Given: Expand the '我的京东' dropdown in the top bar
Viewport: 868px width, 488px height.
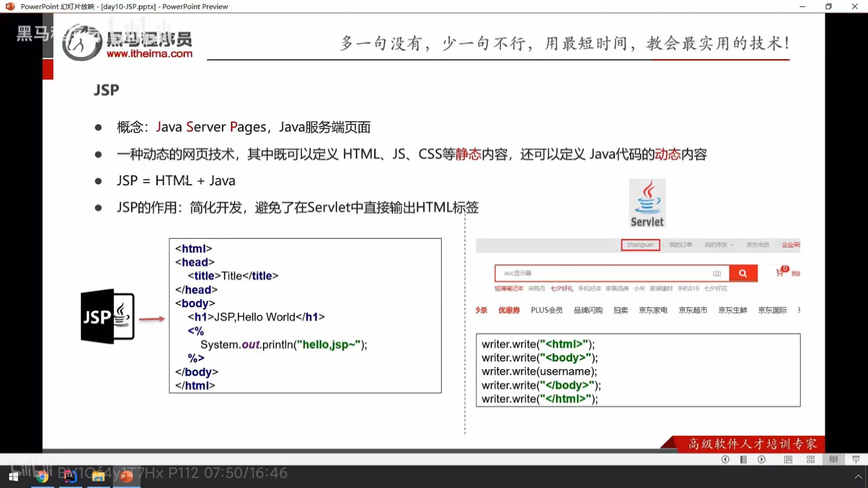Looking at the screenshot, I should 719,245.
